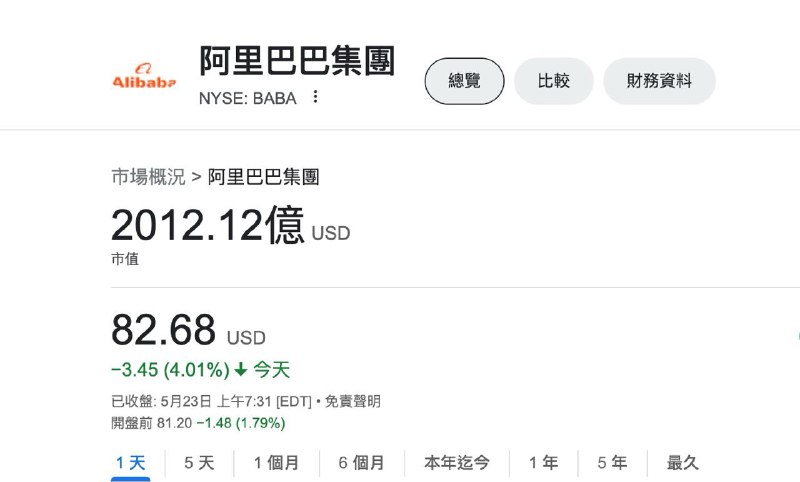Screen dimensions: 800x482
Task: Select the 本年迄今 year-to-date tab
Action: tap(457, 463)
